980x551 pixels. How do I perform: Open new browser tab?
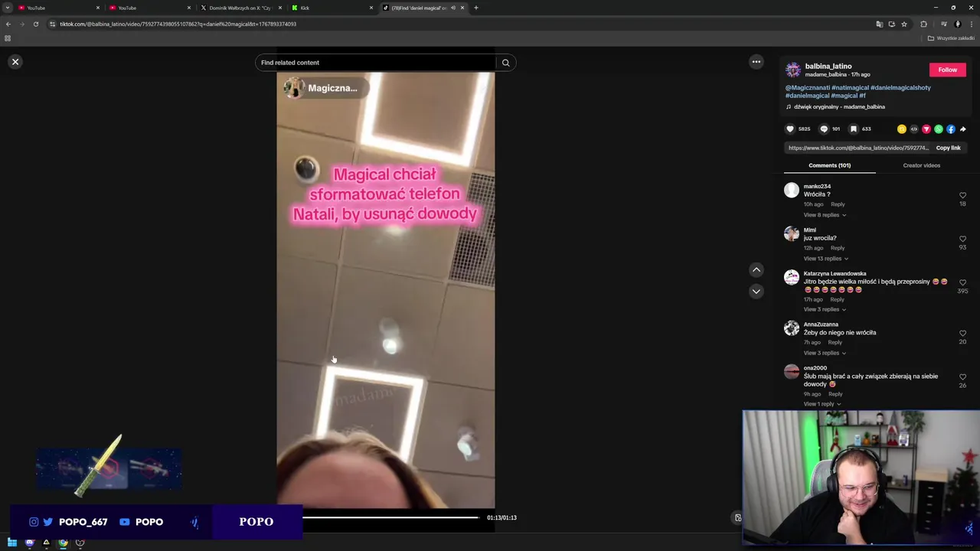coord(475,8)
